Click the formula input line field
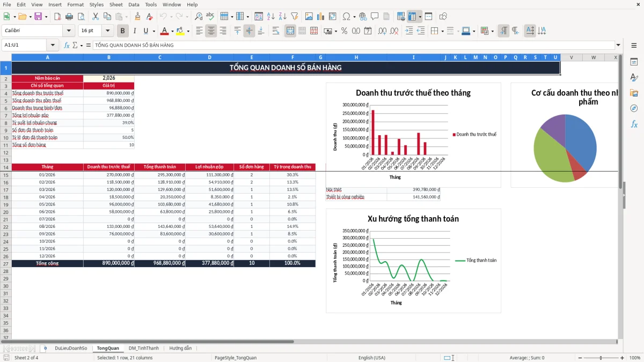The image size is (644, 362). pos(354,45)
